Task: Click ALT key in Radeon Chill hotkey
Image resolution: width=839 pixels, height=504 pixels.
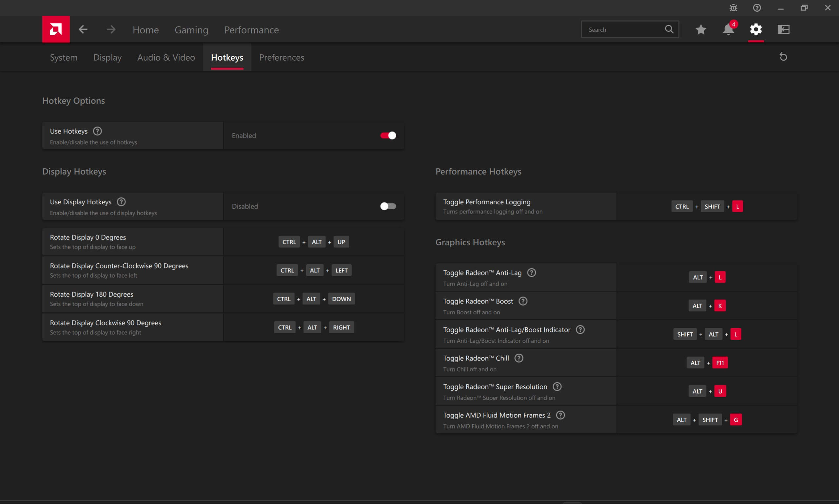Action: point(695,363)
